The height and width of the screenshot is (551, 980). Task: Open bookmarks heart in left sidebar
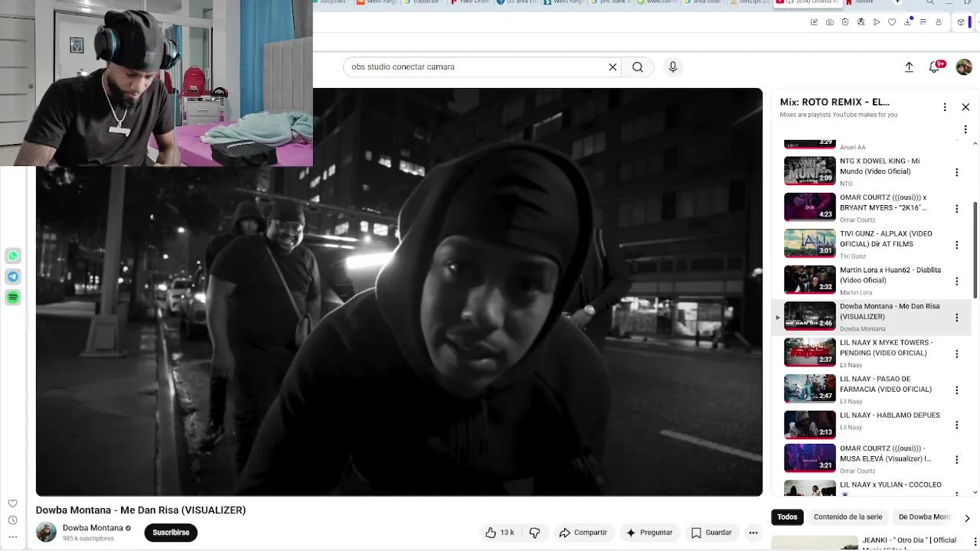pyautogui.click(x=12, y=504)
